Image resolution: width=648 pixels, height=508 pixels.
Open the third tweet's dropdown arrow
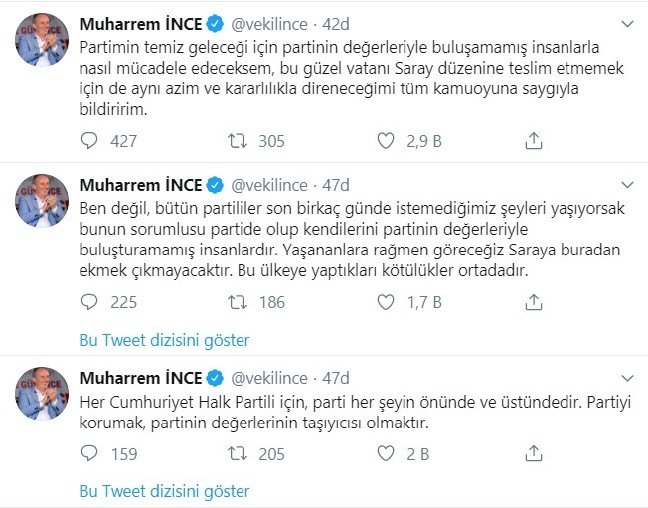627,377
